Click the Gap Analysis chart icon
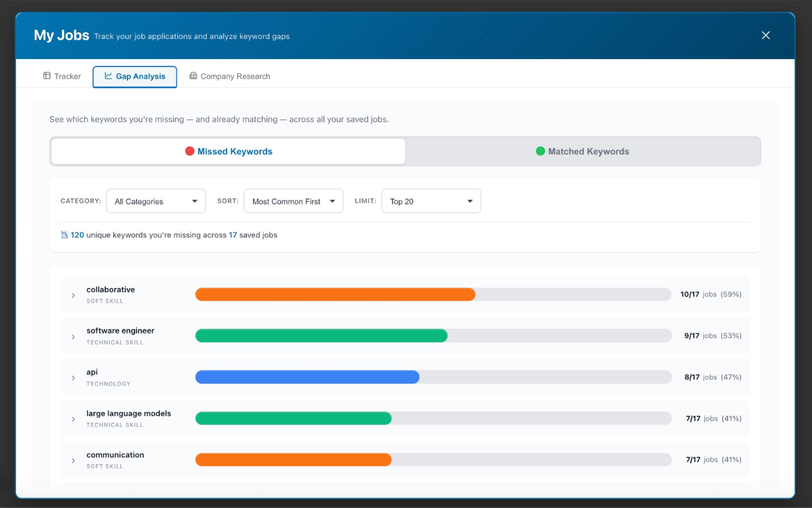Image resolution: width=812 pixels, height=508 pixels. tap(108, 76)
